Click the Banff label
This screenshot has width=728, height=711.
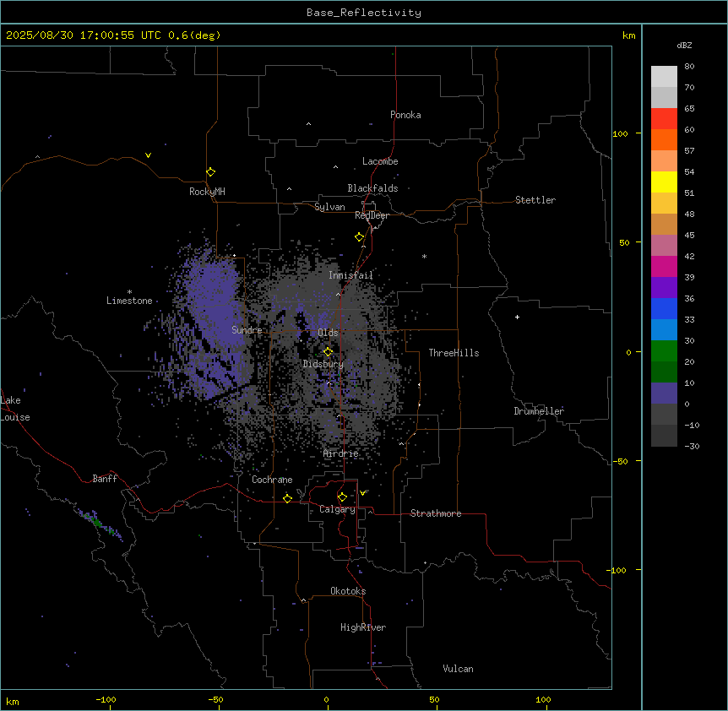(105, 479)
